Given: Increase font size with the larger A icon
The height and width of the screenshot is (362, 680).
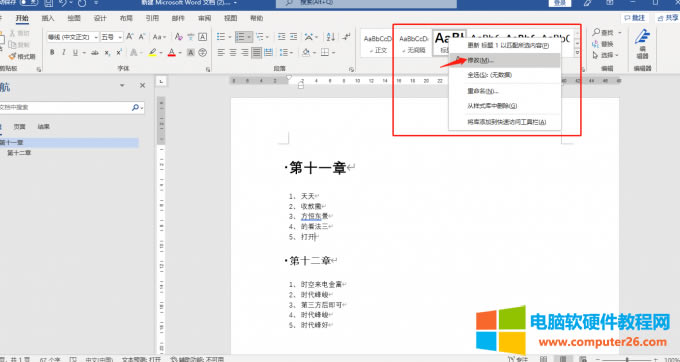Looking at the screenshot, I should [130, 37].
